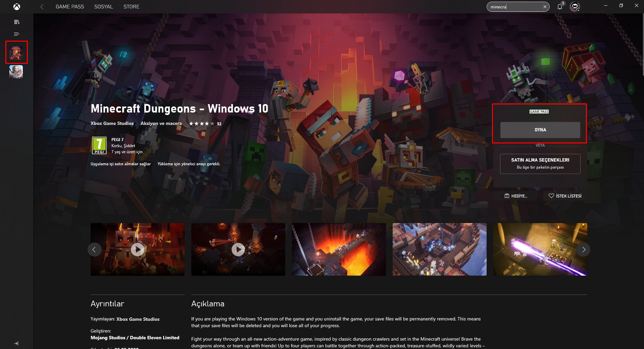The image size is (644, 349).
Task: Add game to İSTEK LİSTESİ
Action: tap(565, 196)
